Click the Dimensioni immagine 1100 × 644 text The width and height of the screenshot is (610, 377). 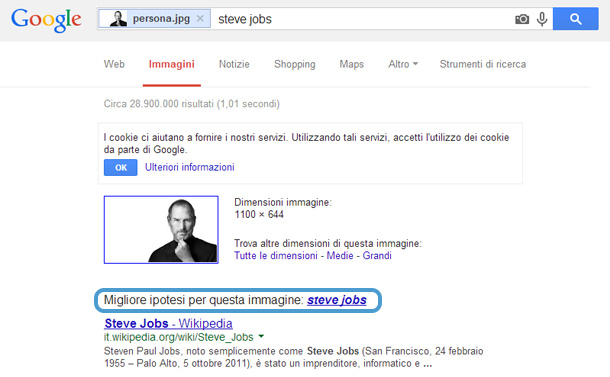point(283,208)
